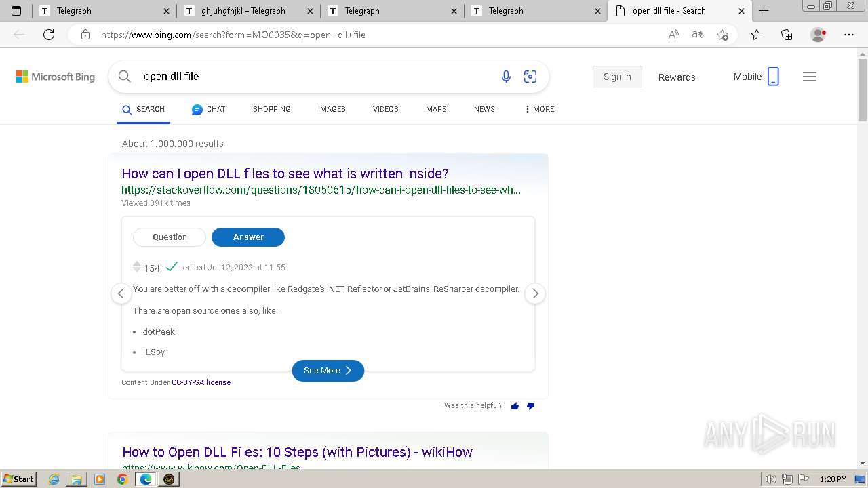Open 'How can I open DLL files' result
Viewport: 868px width, 488px height.
(285, 174)
